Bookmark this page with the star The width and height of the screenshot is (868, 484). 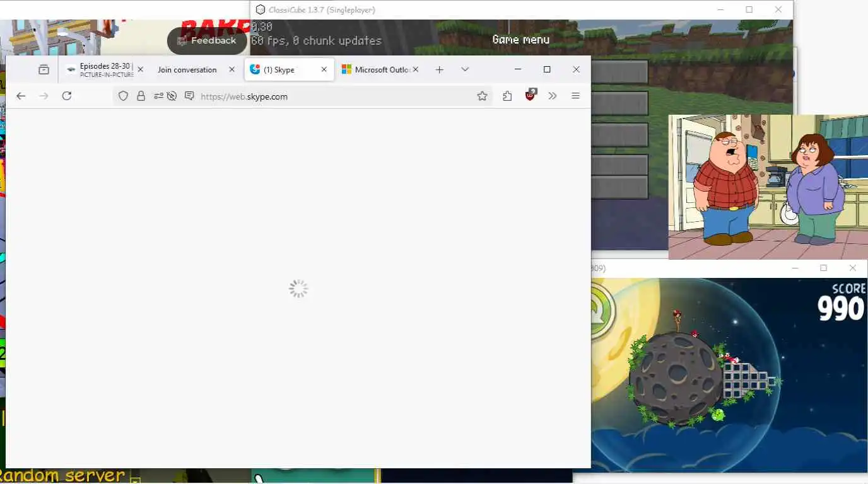[482, 96]
